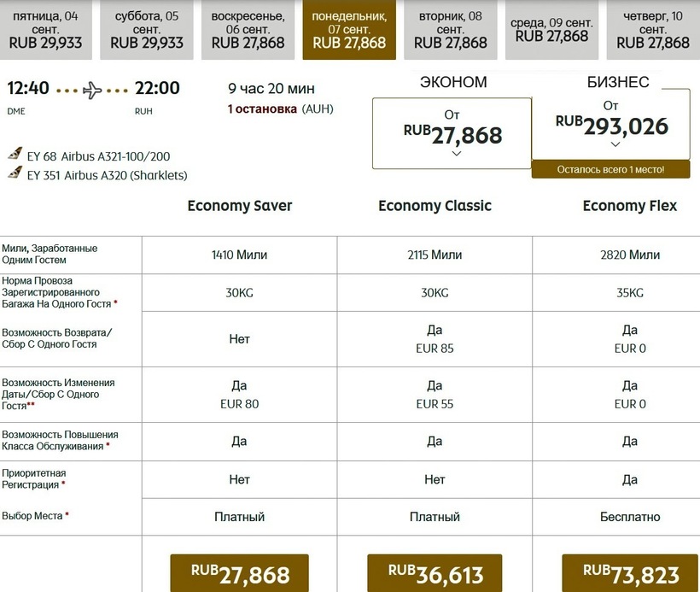Viewport: 700px width, 592px height.
Task: Expand the Эконом fare chevron
Action: tap(456, 154)
